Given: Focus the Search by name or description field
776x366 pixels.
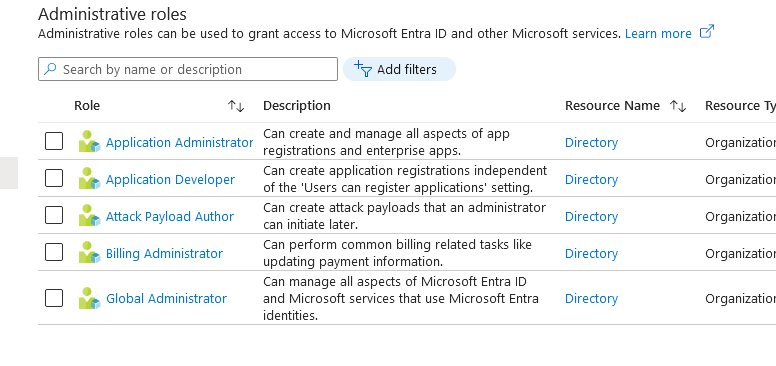Looking at the screenshot, I should [x=188, y=69].
